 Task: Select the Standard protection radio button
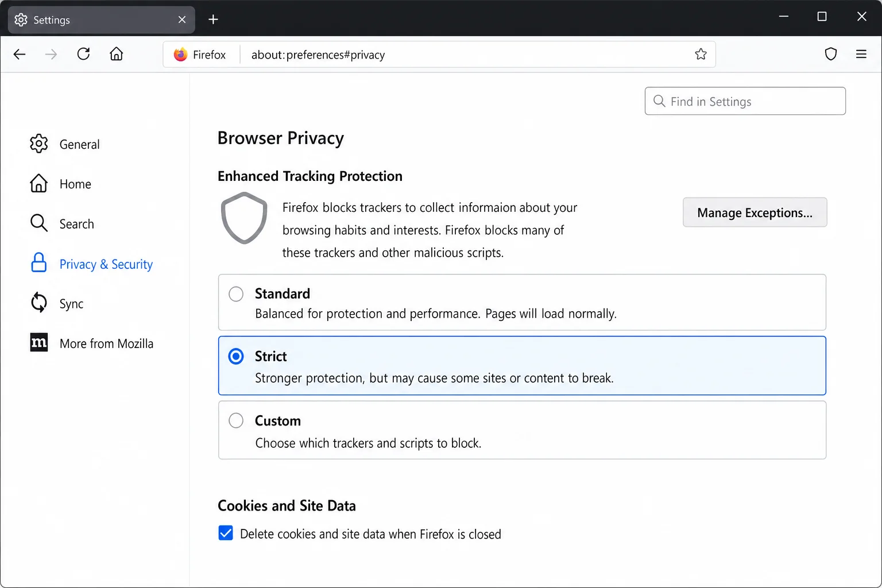[236, 294]
